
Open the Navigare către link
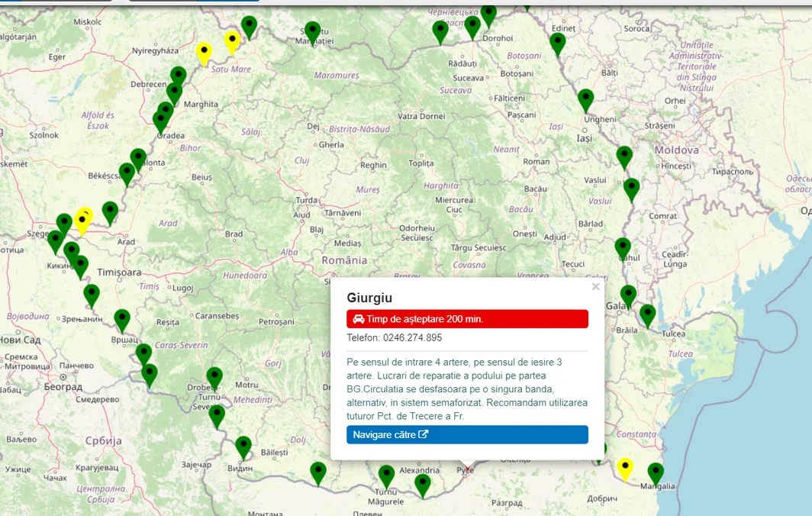[467, 434]
